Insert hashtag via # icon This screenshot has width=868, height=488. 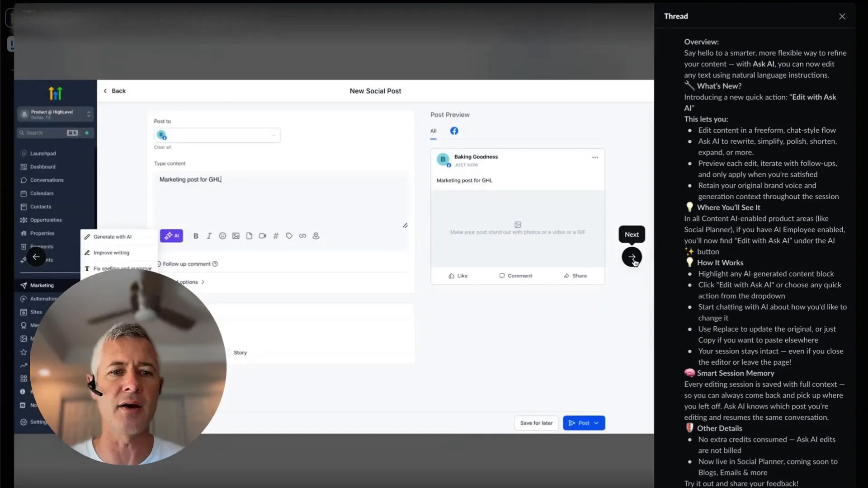click(x=276, y=236)
